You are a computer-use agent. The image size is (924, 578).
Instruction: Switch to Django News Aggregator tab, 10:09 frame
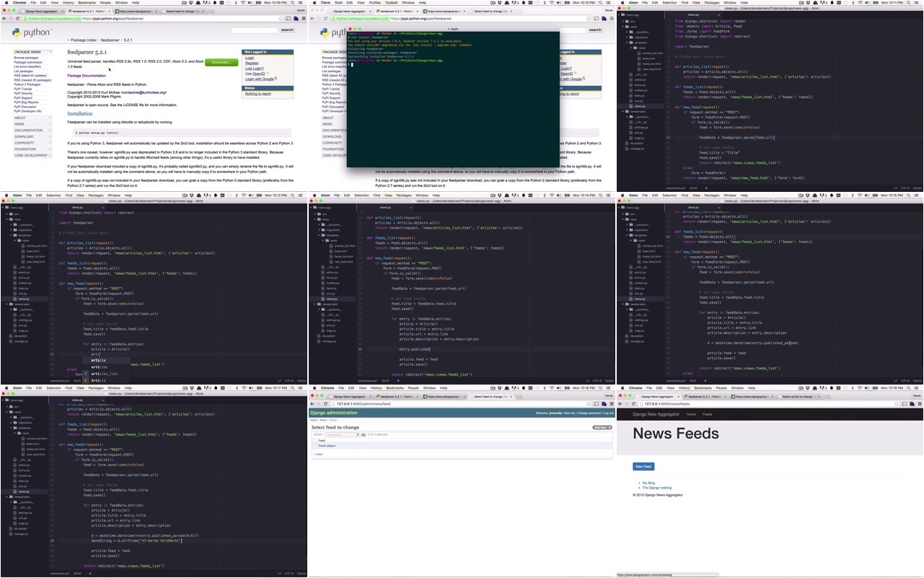coord(43,12)
